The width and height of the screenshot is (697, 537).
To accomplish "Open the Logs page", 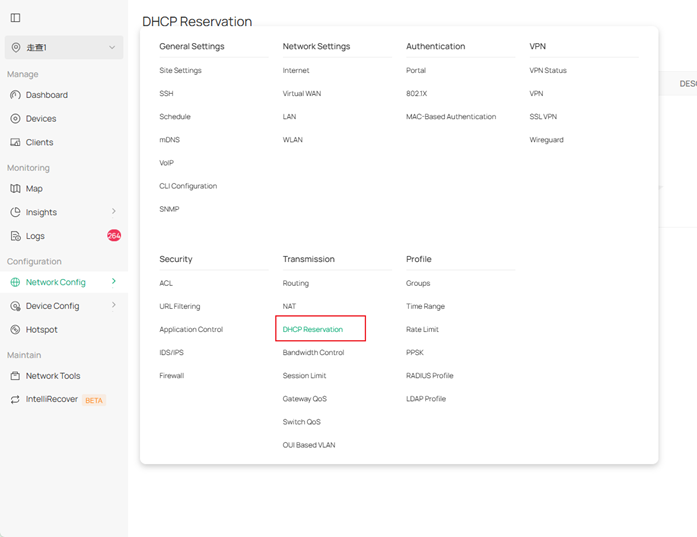I will tap(35, 236).
